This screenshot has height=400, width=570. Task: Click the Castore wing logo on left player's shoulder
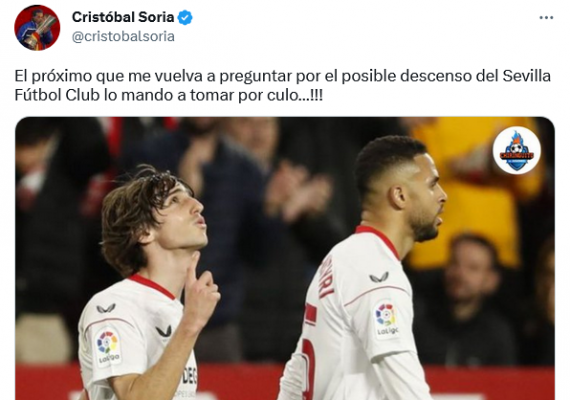[106, 309]
